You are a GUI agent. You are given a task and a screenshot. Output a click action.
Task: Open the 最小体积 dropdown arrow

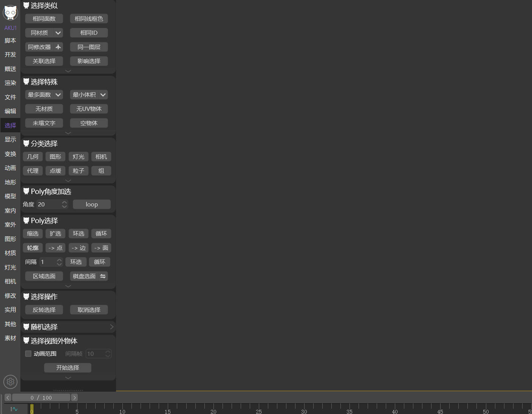tap(103, 95)
